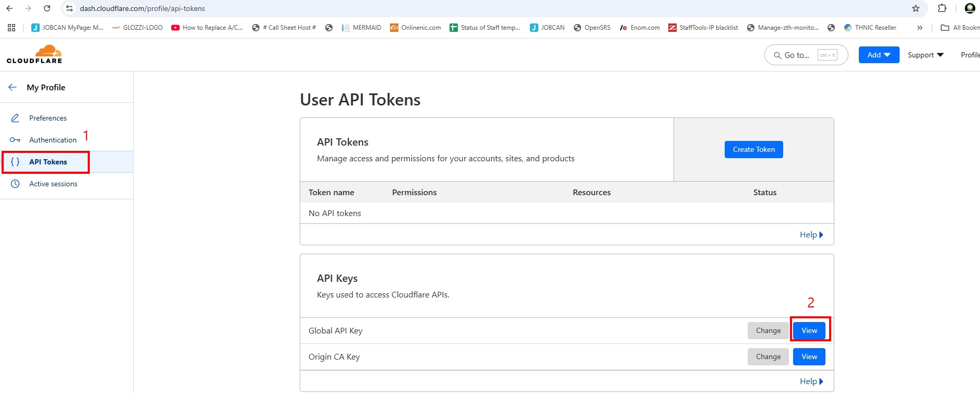This screenshot has width=980, height=393.
Task: Click the Go to search box
Action: pos(806,55)
